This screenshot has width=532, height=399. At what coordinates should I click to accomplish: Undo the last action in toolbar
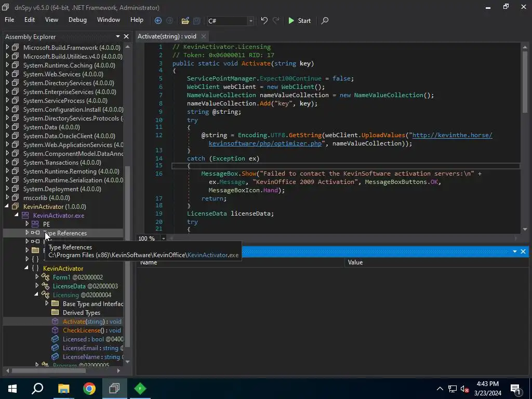(264, 20)
